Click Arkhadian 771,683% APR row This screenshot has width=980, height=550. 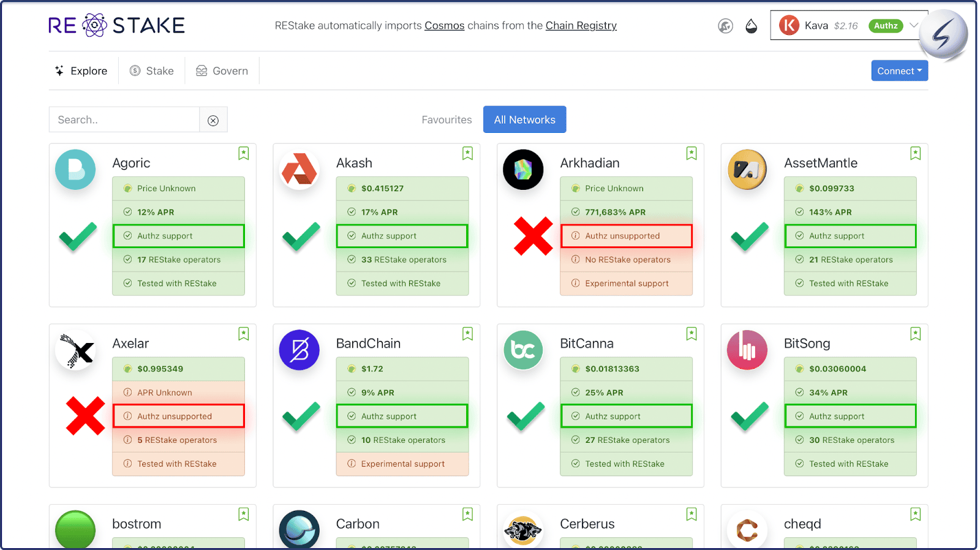click(x=626, y=212)
